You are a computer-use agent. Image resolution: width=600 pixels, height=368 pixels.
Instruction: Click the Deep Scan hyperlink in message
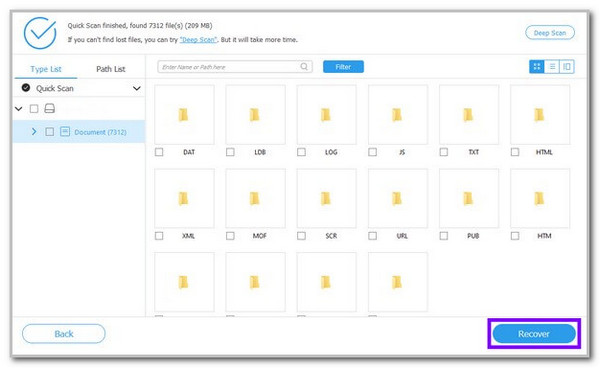[x=198, y=39]
